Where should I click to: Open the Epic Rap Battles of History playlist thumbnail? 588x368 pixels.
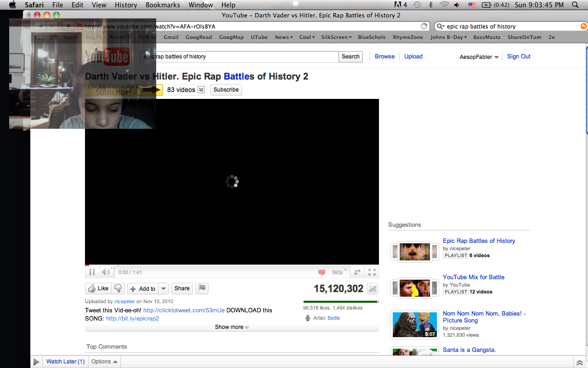click(x=415, y=252)
